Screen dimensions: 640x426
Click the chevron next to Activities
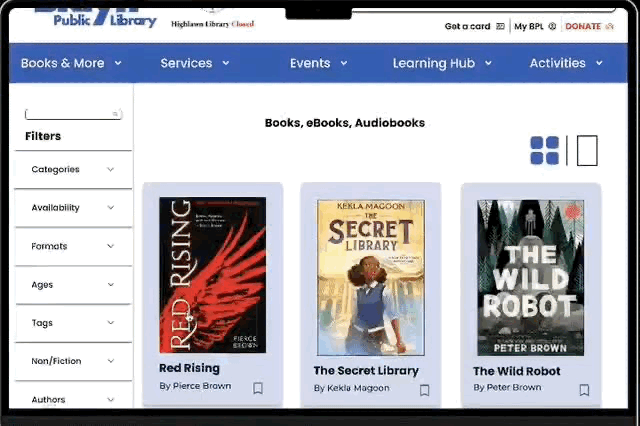599,63
